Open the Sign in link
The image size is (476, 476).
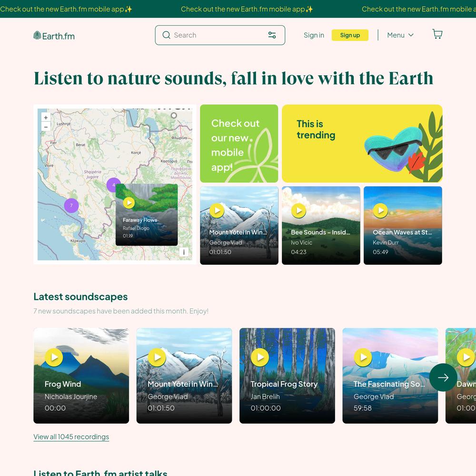coord(314,35)
